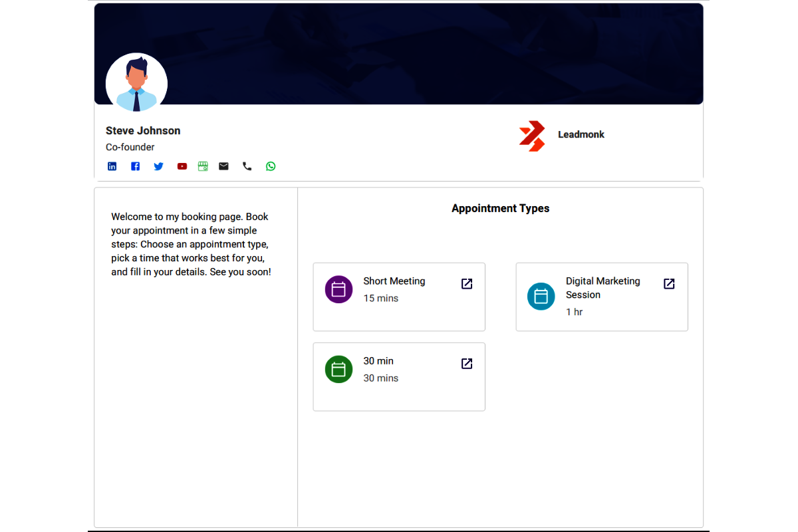This screenshot has width=798, height=532.
Task: Send email via the envelope icon
Action: pos(223,166)
